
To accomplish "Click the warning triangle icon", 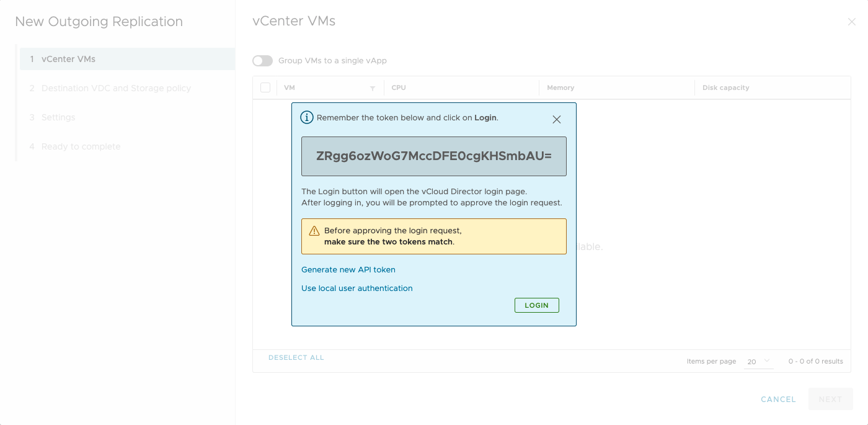I will click(314, 231).
